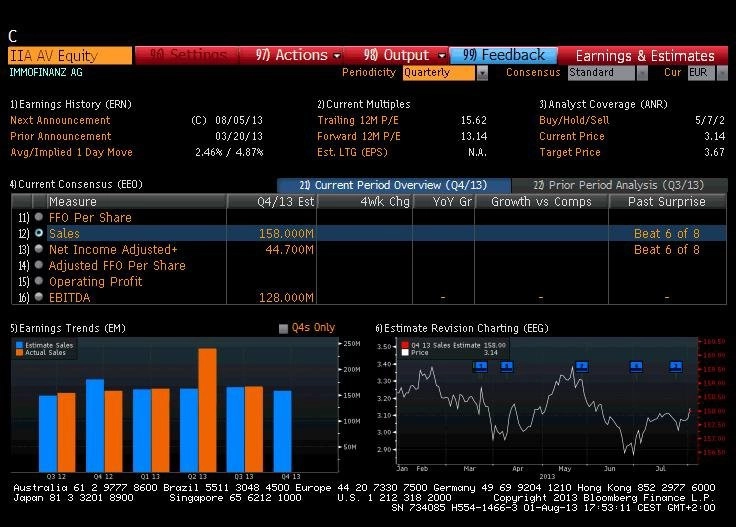
Task: Click the Growth vs Comps column header
Action: click(541, 202)
